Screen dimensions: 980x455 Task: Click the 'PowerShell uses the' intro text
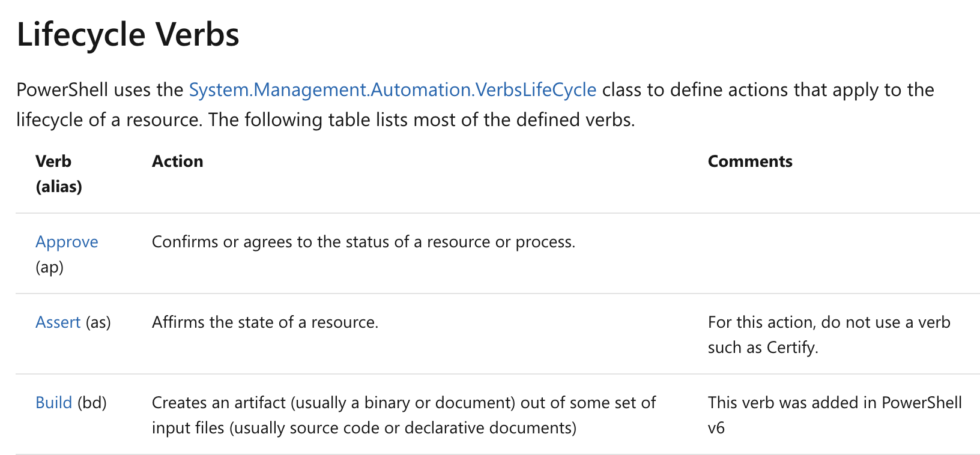(100, 90)
